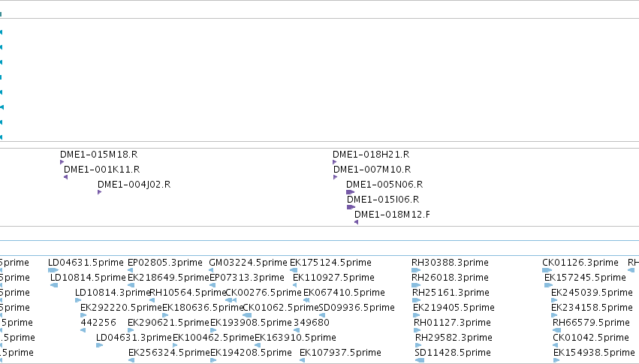Open the DME1-004J02.R feature
Image resolution: width=639 pixels, height=364 pixels.
coord(134,185)
